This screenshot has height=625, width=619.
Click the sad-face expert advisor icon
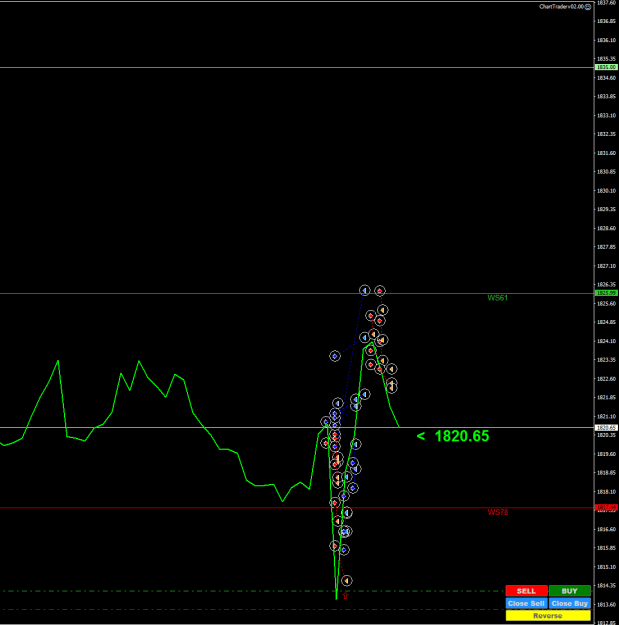click(x=588, y=7)
